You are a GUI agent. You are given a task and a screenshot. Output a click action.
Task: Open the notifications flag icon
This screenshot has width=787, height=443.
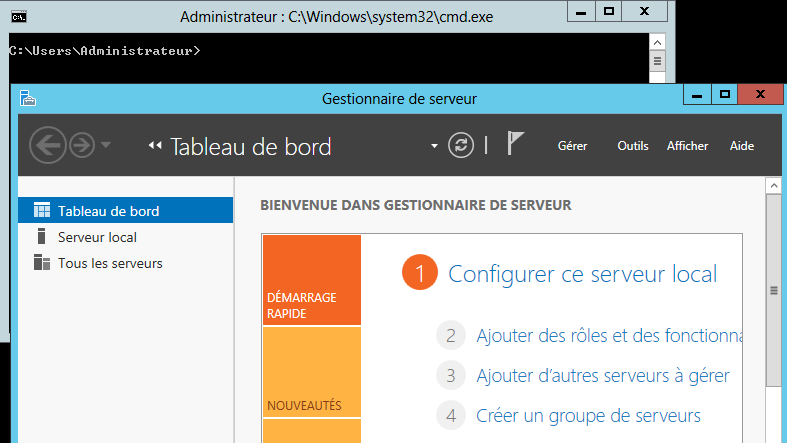click(515, 145)
